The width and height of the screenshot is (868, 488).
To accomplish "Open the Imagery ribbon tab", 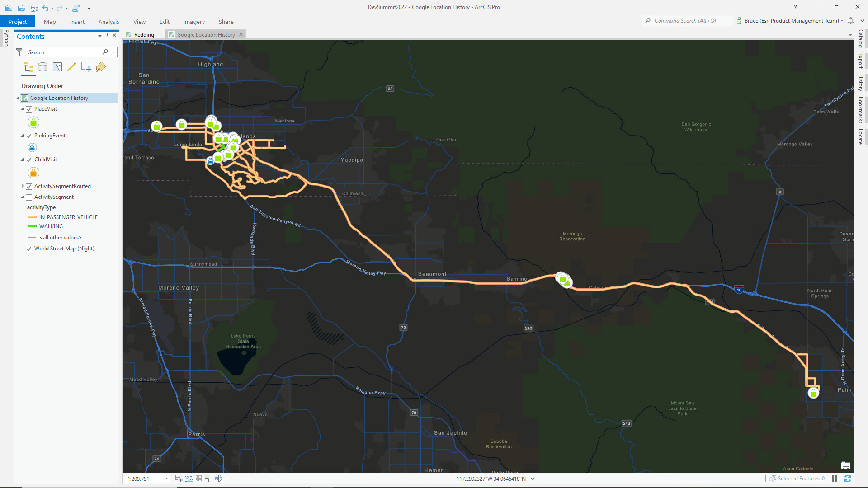I will click(x=193, y=22).
